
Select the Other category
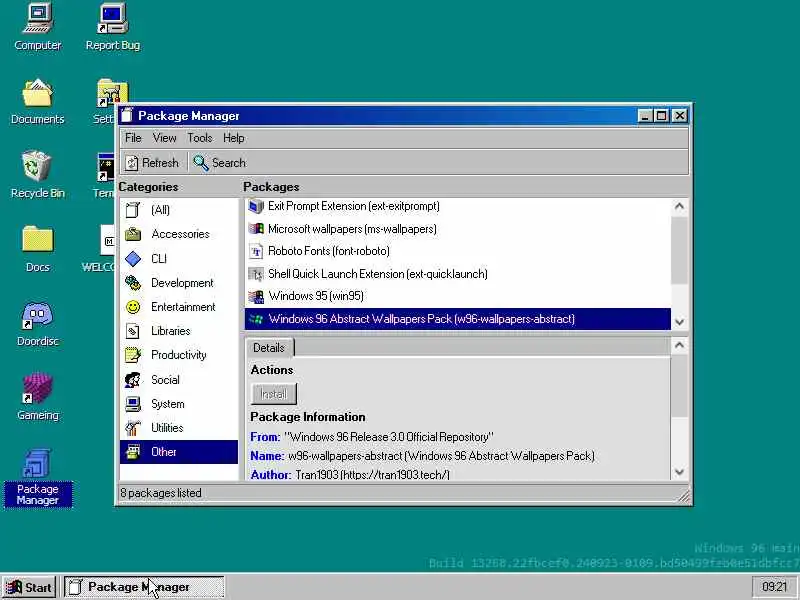[x=179, y=452]
